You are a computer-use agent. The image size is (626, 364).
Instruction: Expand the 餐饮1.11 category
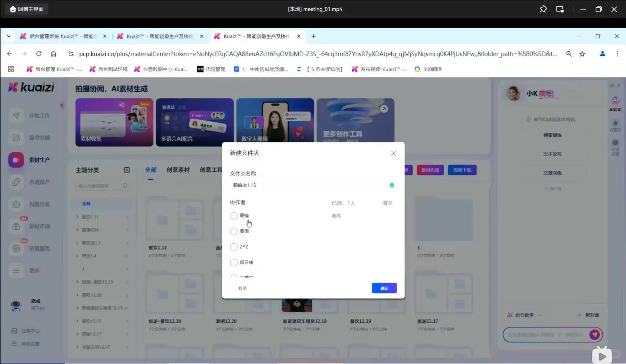pyautogui.click(x=77, y=217)
